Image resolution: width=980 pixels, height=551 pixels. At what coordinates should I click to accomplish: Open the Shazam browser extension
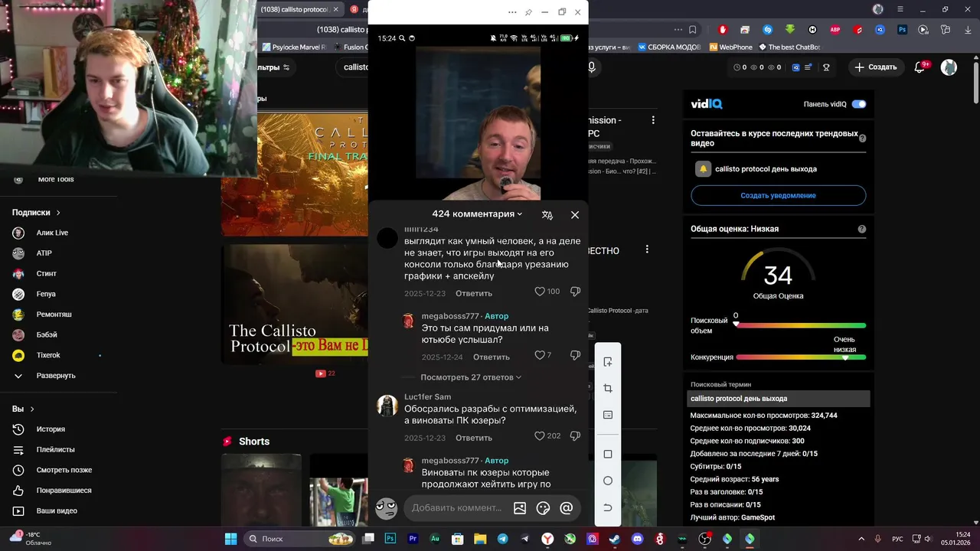(x=767, y=30)
